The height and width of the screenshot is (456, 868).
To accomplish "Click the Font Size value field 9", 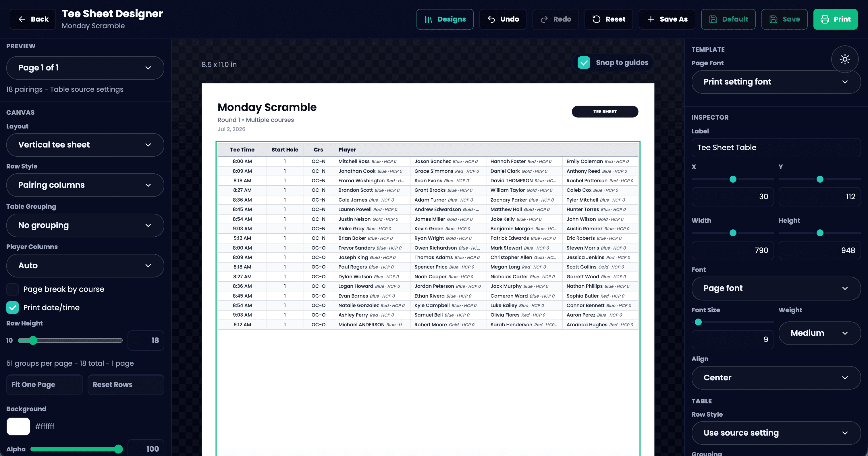I will (x=732, y=340).
